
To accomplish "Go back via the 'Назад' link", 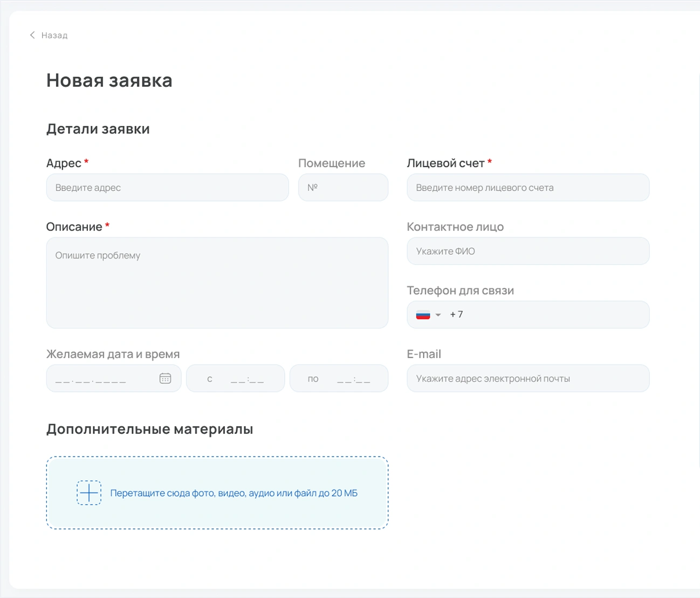I will [x=54, y=35].
